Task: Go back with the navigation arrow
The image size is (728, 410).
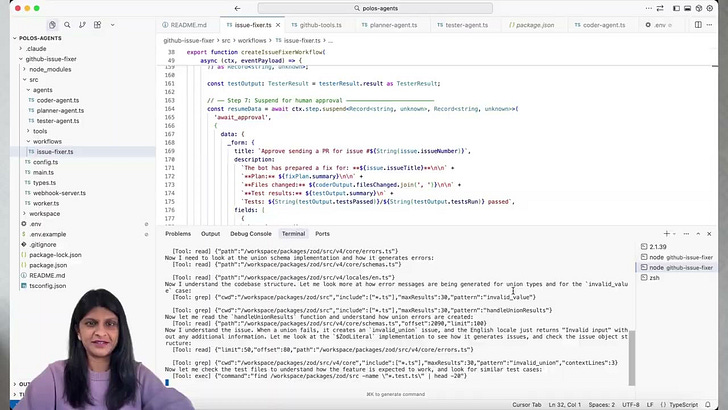Action: coord(237,8)
